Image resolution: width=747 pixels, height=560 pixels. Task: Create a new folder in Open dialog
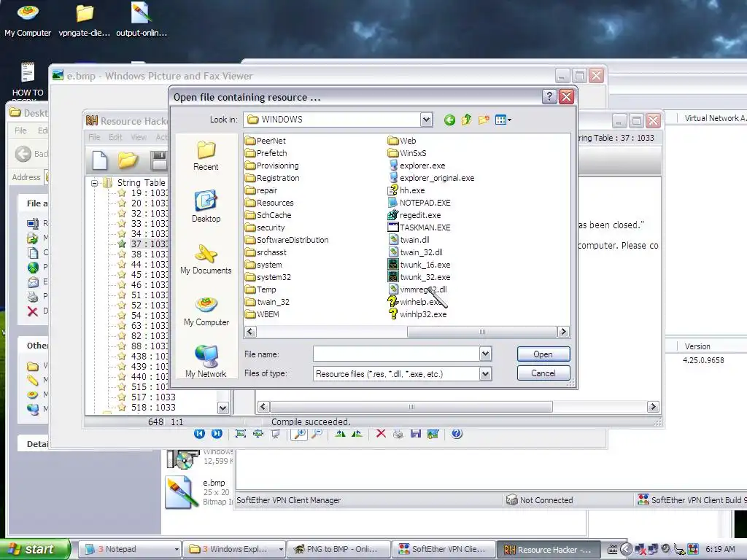pyautogui.click(x=484, y=120)
